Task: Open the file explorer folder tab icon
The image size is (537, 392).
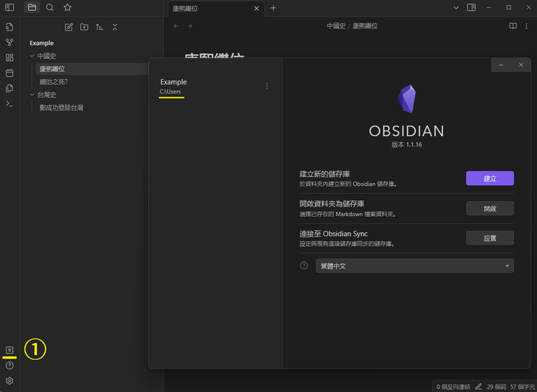Action: 32,7
